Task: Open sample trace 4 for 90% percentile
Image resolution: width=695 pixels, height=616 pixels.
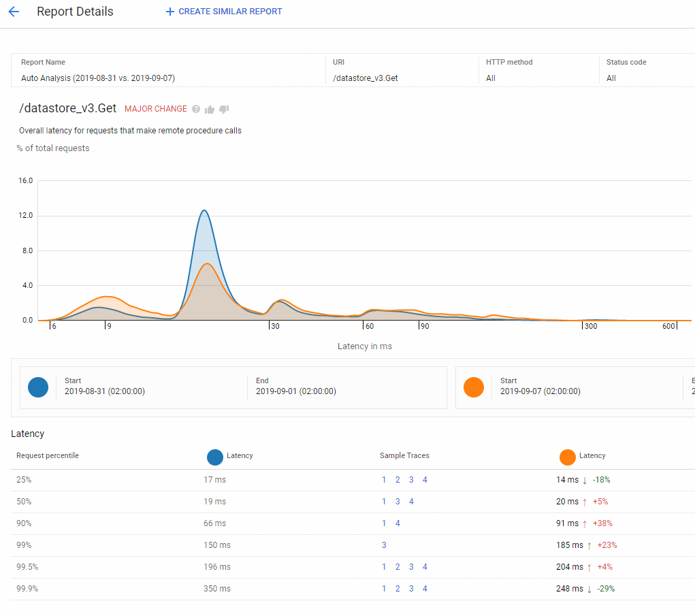Action: click(398, 523)
